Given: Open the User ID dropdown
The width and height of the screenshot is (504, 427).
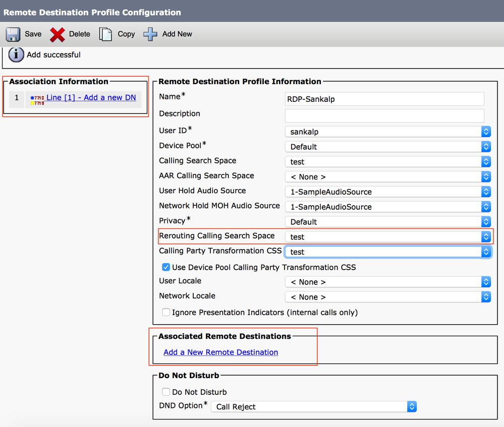Looking at the screenshot, I should 387,132.
